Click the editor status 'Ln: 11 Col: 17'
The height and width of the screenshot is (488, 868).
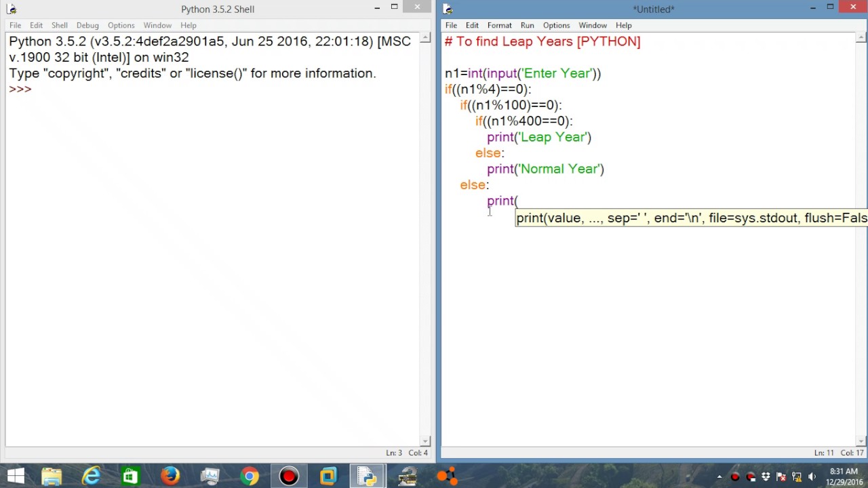(838, 453)
